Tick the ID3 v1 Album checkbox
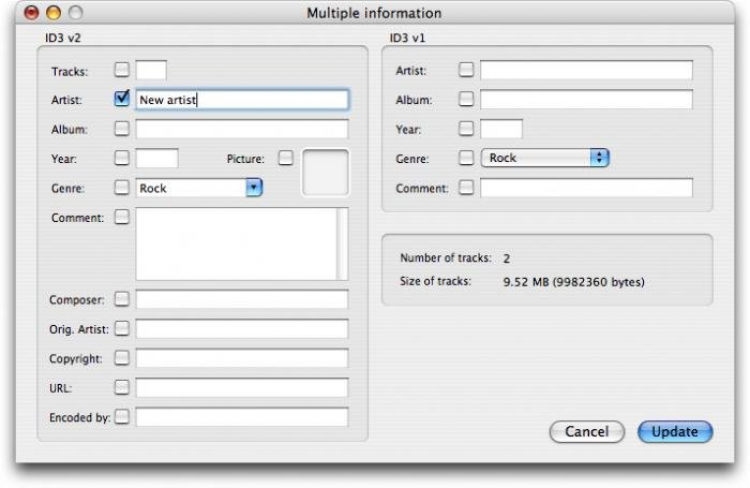750x488 pixels. pyautogui.click(x=466, y=99)
